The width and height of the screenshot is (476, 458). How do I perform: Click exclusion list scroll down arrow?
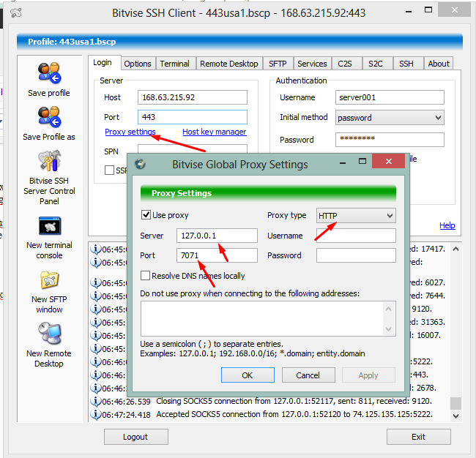[x=389, y=329]
